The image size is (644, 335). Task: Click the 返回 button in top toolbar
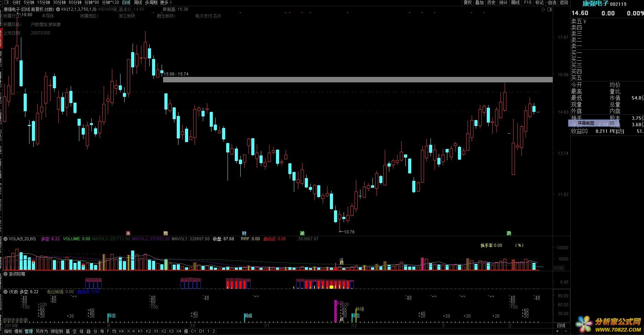click(x=564, y=2)
